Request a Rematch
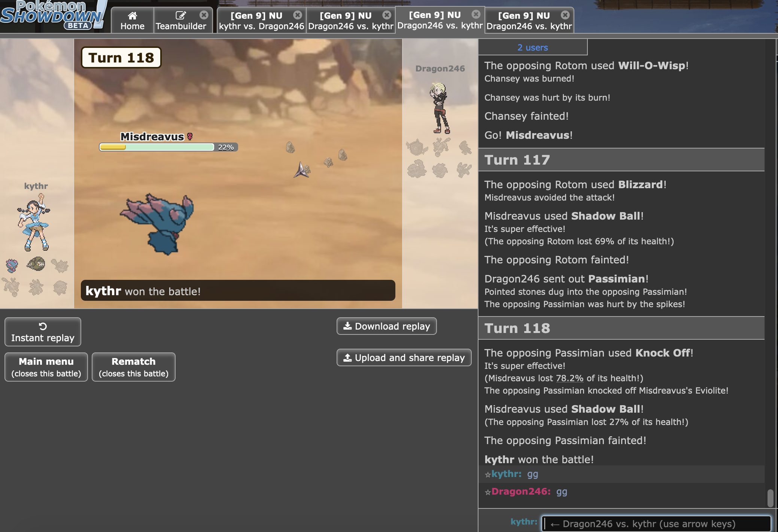778x532 pixels. tap(133, 367)
